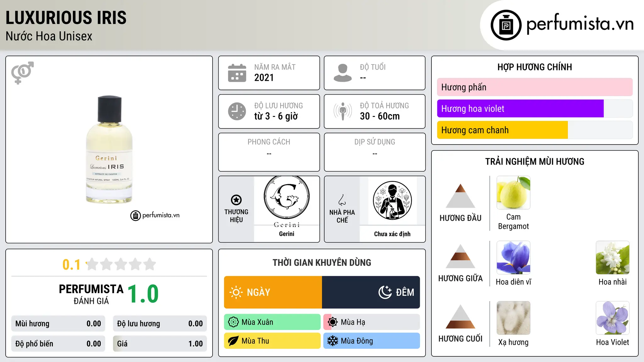Click the Độ lưu hương score row
The height and width of the screenshot is (362, 644).
click(x=160, y=324)
